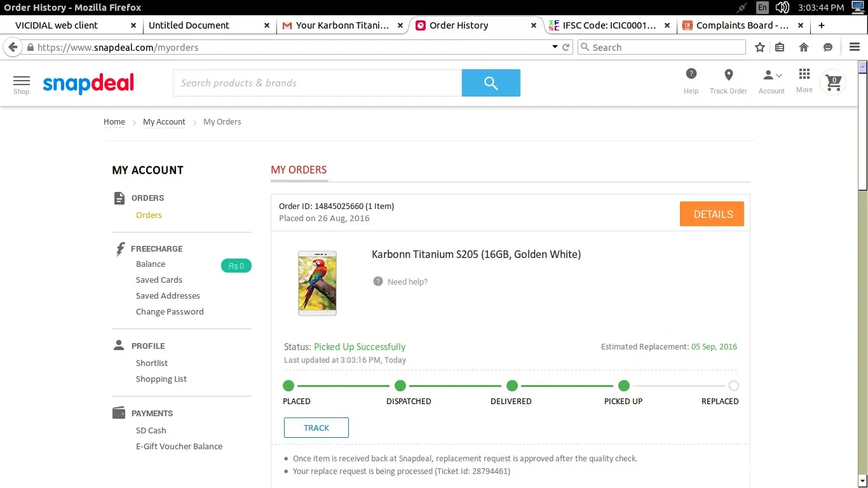Viewport: 868px width, 488px height.
Task: Click the Track Order location pin icon
Action: coord(728,75)
